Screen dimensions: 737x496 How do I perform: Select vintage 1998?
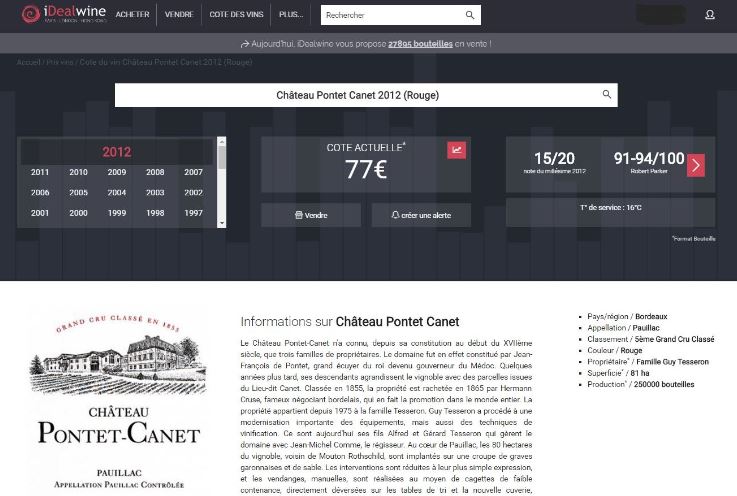[x=155, y=213]
